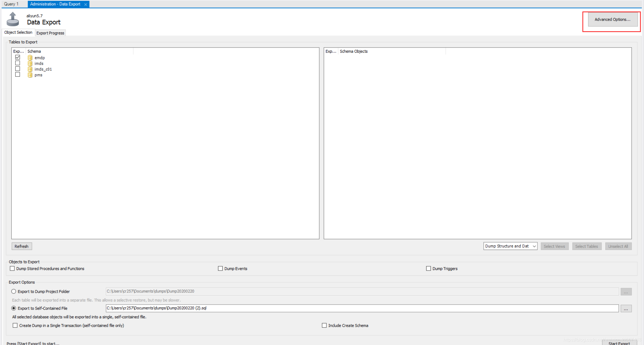Enable the Dump Triggers checkbox
Image resolution: width=644 pixels, height=345 pixels.
point(428,269)
